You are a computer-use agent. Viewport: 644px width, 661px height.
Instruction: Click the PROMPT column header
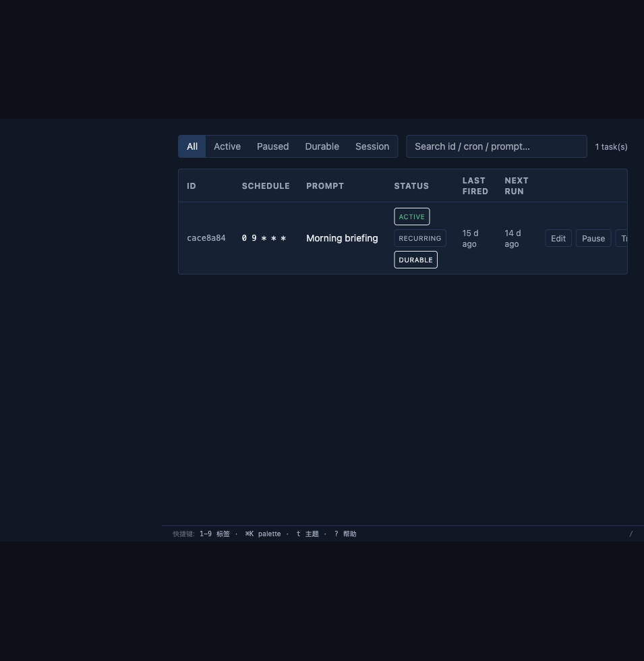pos(325,186)
